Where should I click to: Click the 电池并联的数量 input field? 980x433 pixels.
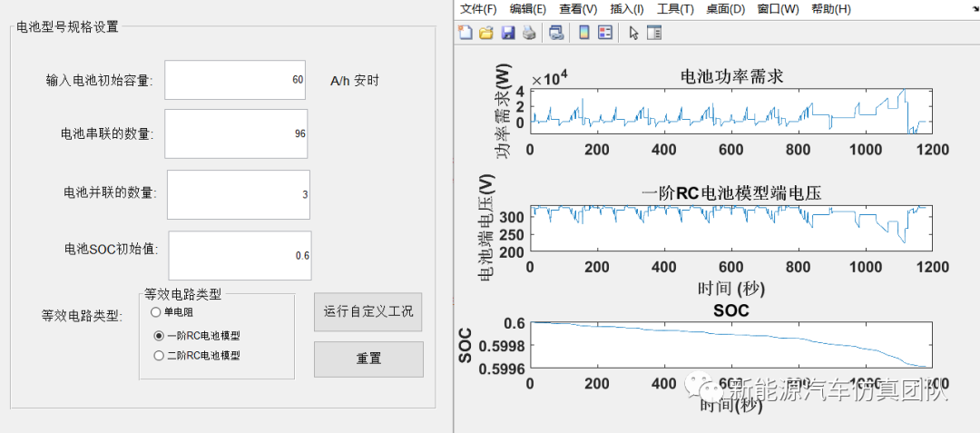pyautogui.click(x=238, y=194)
